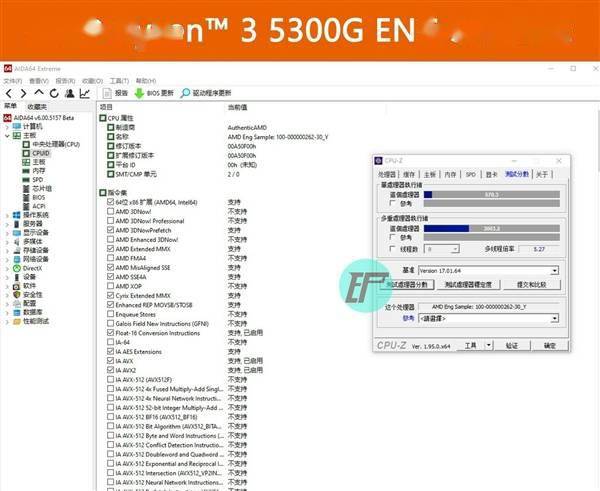Open 基准 Version 17.01.64 dropdown
The width and height of the screenshot is (600, 491).
point(554,271)
